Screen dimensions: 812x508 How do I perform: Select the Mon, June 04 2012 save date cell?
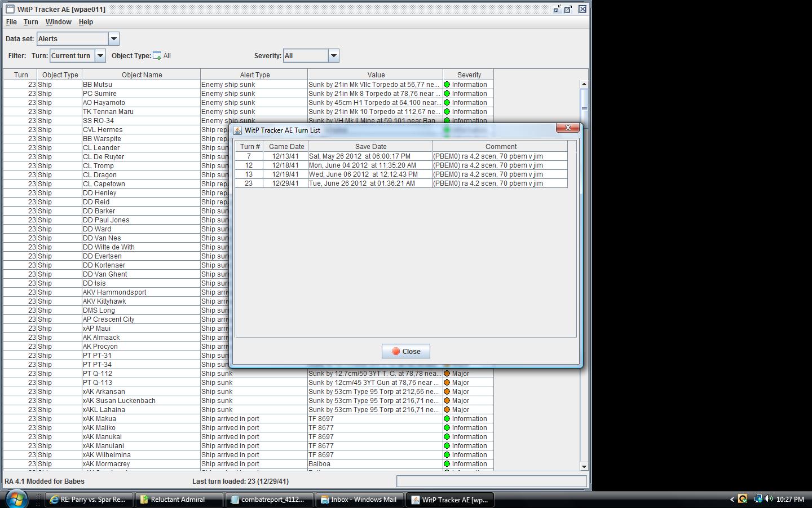click(370, 165)
